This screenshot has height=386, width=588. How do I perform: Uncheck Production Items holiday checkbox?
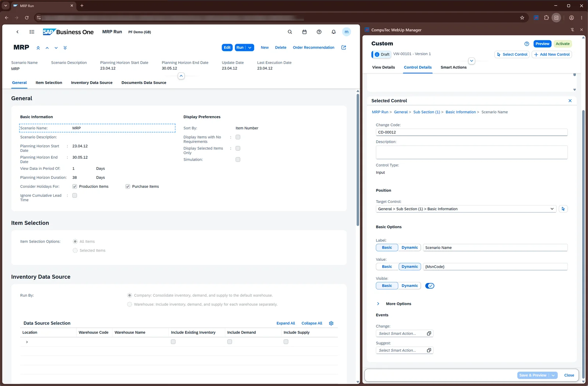pos(75,186)
